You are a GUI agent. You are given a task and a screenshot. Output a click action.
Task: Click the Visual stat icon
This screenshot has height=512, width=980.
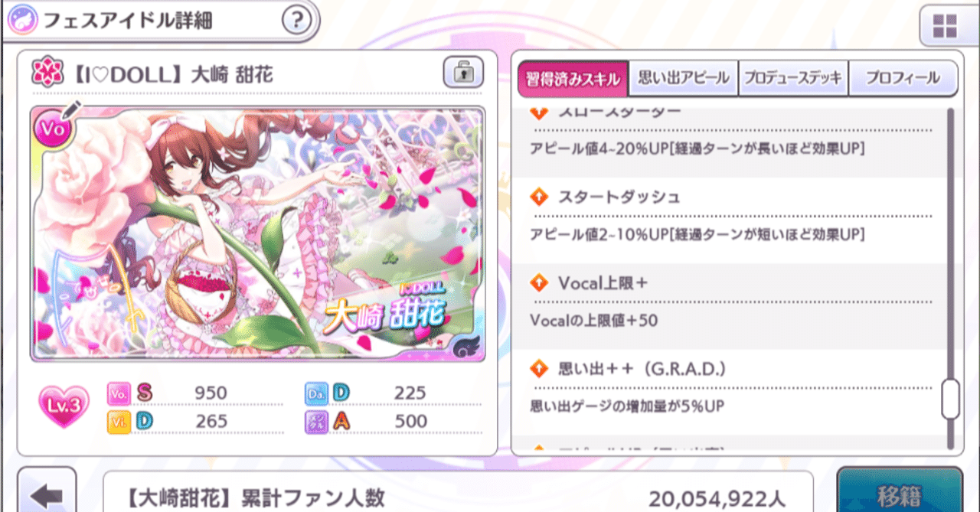click(119, 421)
